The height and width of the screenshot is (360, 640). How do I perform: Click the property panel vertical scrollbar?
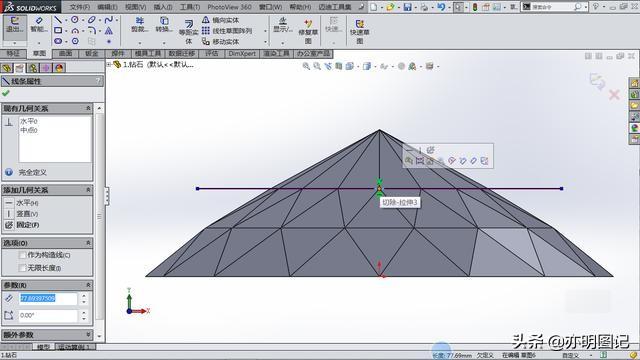tap(99, 216)
